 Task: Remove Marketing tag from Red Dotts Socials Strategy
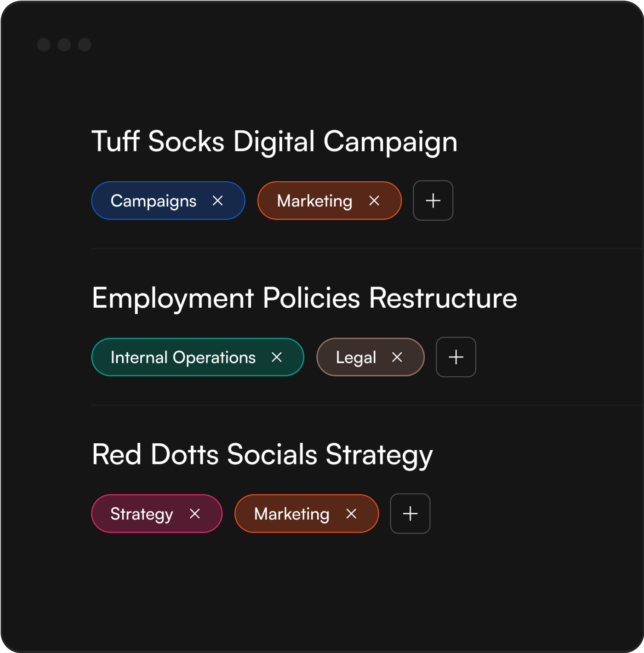click(x=351, y=514)
